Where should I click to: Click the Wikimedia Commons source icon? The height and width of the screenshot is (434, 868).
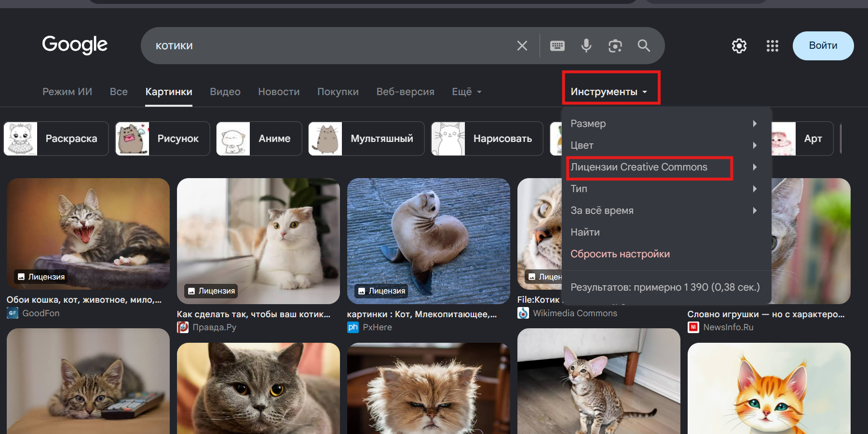click(x=523, y=313)
